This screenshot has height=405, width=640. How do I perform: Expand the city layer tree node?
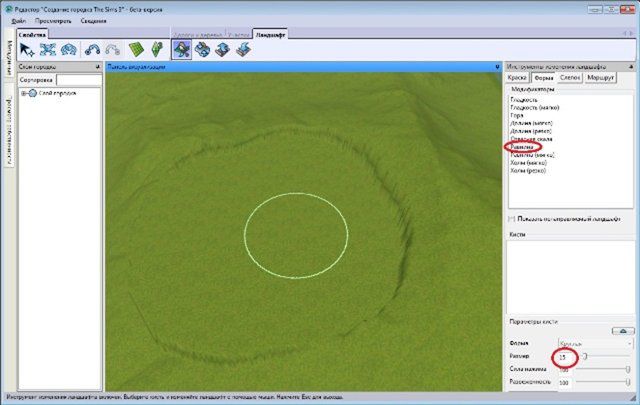(23, 93)
